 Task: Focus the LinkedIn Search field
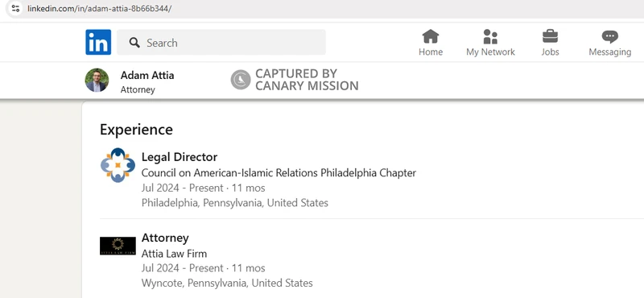coord(221,42)
